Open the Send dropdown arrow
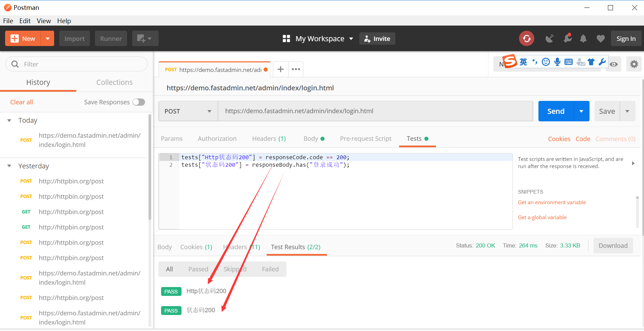The image size is (644, 331). point(581,111)
